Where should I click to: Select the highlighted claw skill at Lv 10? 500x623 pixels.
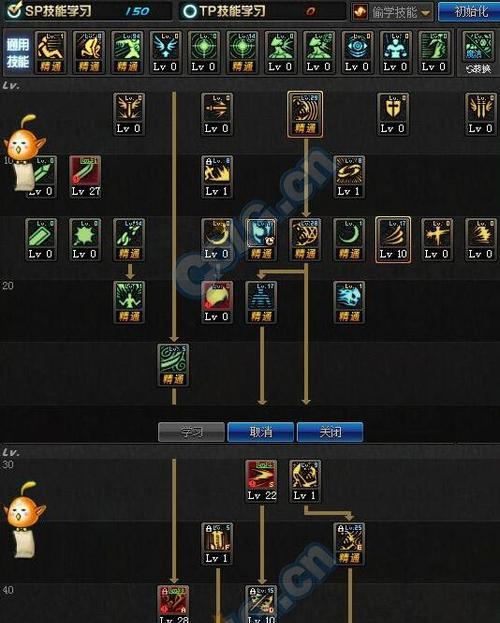coord(393,240)
